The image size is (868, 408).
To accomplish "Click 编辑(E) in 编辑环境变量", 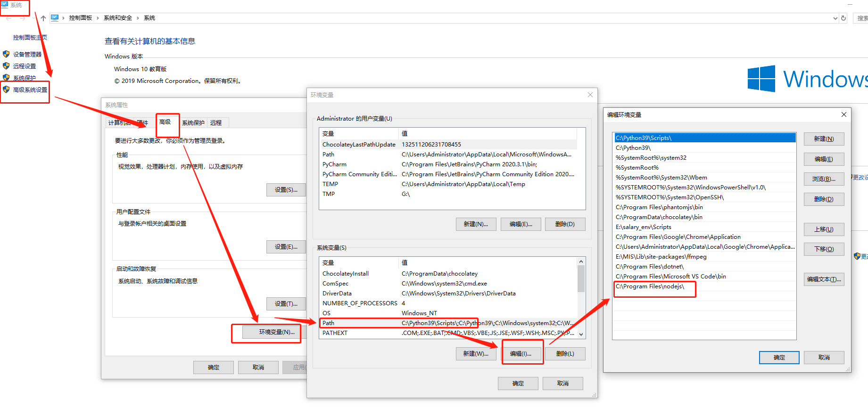I will (824, 159).
